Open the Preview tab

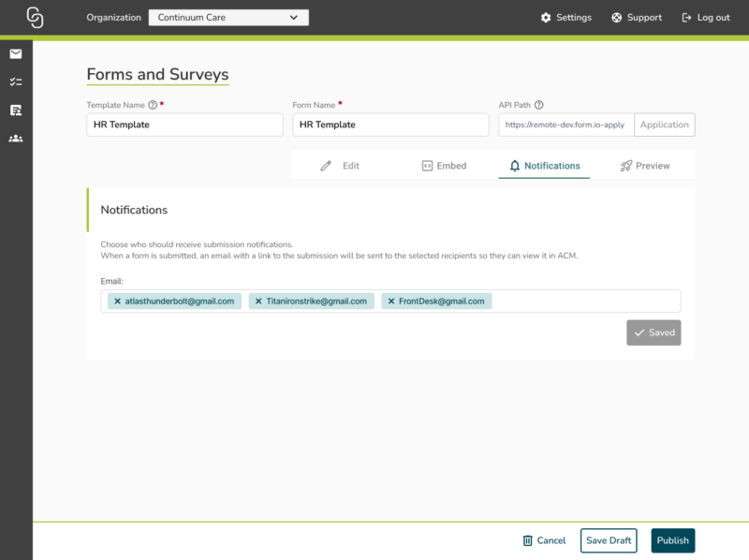644,166
